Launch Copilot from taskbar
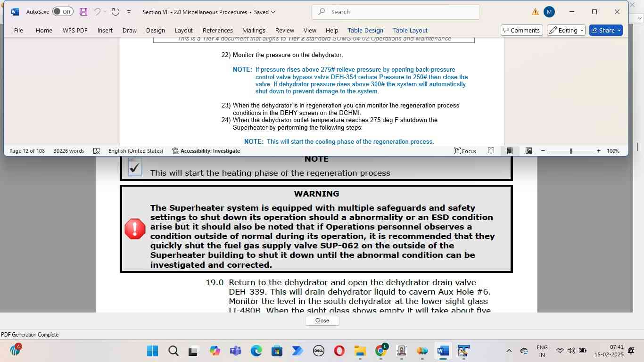Screen dimensions: 644x362 215,351
